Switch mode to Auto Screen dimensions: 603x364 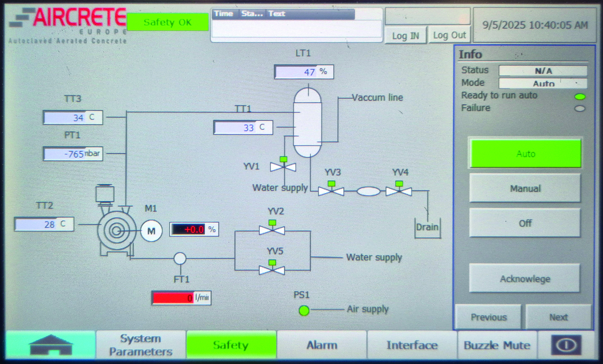(525, 154)
